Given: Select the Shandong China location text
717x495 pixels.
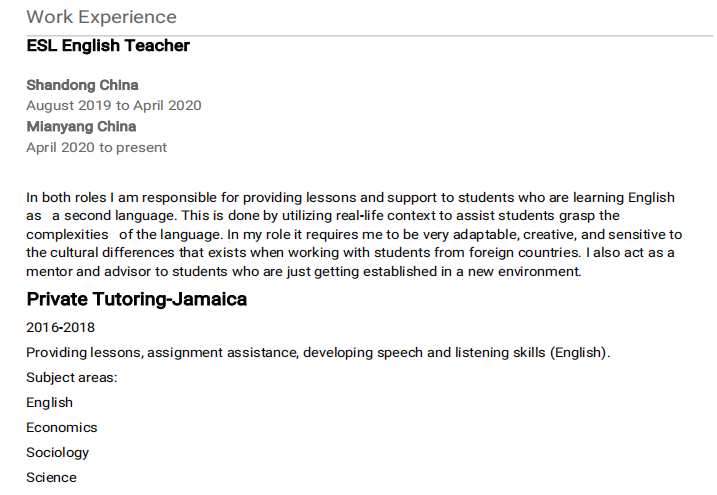Looking at the screenshot, I should [x=82, y=85].
